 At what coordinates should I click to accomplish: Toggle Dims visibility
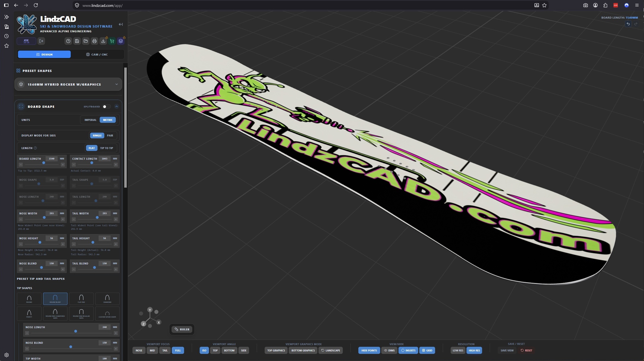click(389, 350)
